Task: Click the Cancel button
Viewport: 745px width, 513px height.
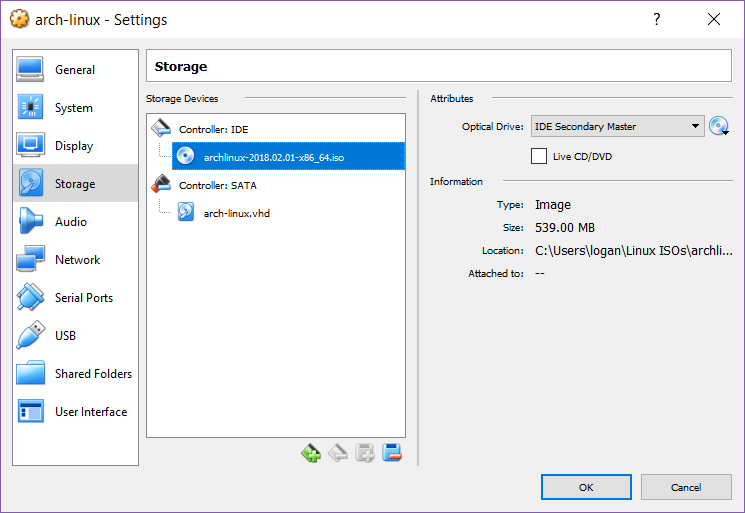Action: coord(686,487)
